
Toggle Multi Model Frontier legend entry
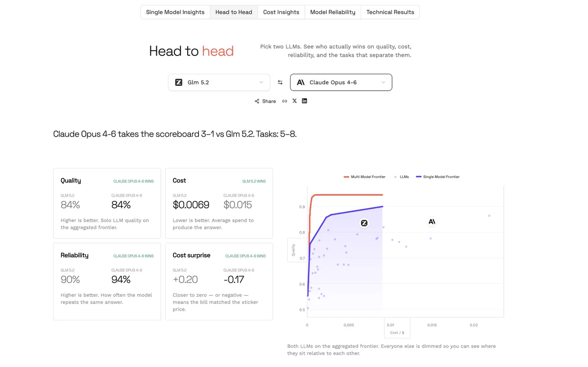tap(365, 177)
